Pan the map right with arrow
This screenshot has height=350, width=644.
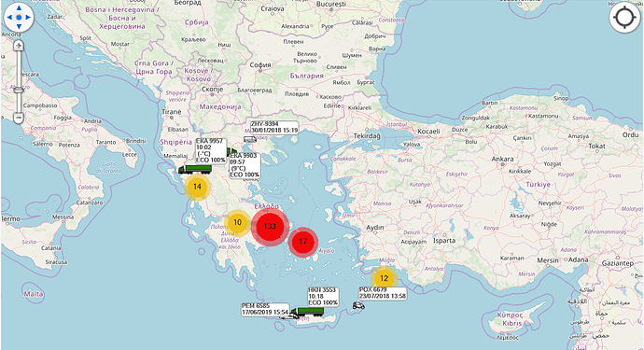[x=28, y=17]
